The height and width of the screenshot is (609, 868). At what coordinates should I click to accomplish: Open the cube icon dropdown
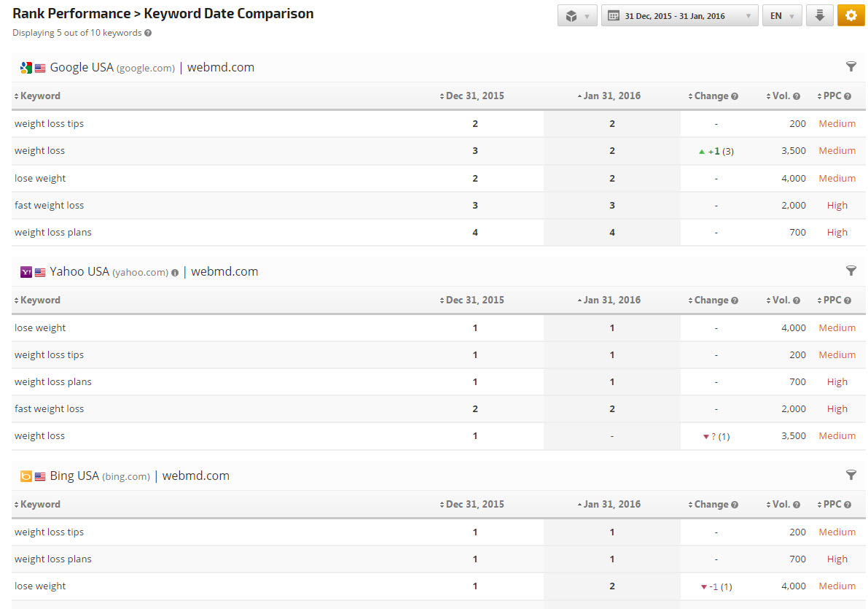(577, 15)
